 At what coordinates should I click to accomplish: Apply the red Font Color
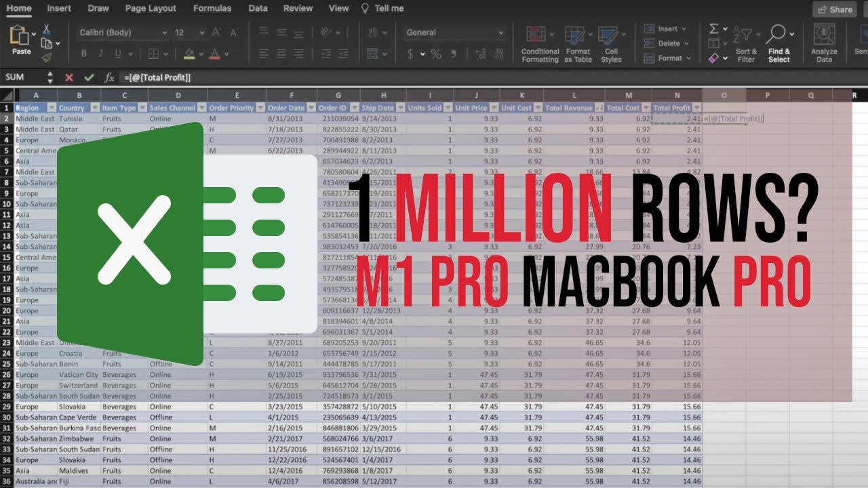tap(215, 54)
